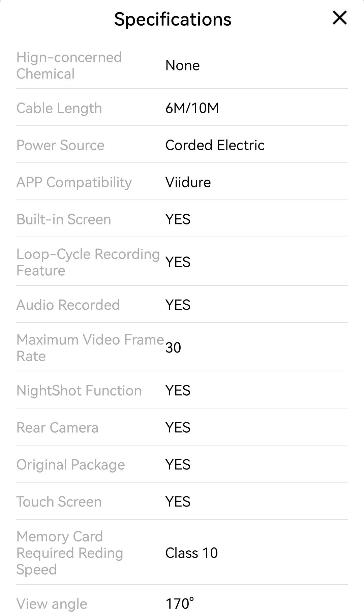Image resolution: width=364 pixels, height=615 pixels.
Task: Tap the Cable Length label
Action: [59, 108]
